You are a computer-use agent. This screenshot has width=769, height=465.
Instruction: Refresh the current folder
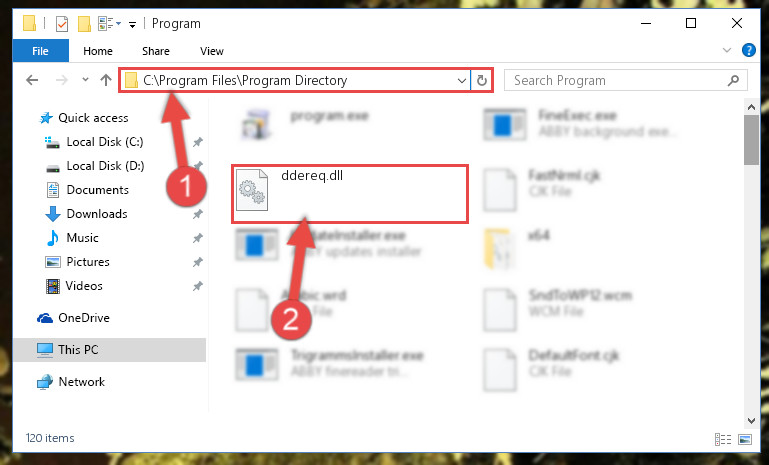click(482, 80)
